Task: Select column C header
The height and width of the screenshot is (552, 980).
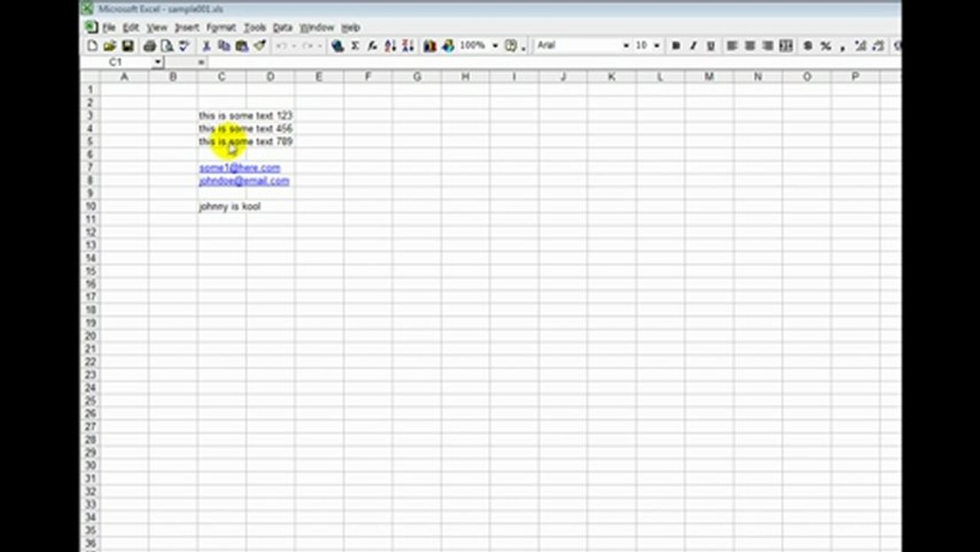Action: pos(221,77)
